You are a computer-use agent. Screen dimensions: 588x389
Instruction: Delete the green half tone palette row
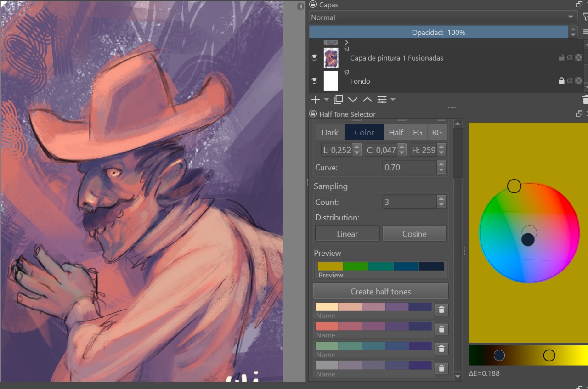(x=441, y=349)
